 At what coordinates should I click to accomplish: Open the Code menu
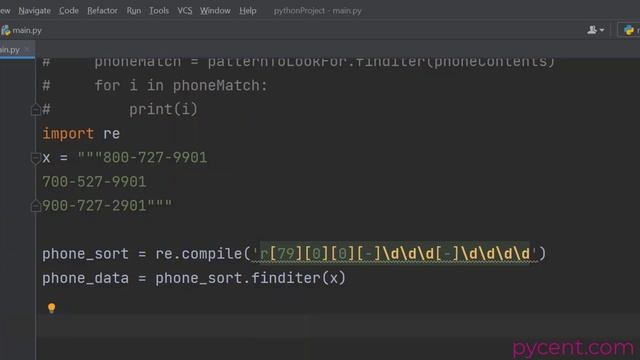coord(69,11)
